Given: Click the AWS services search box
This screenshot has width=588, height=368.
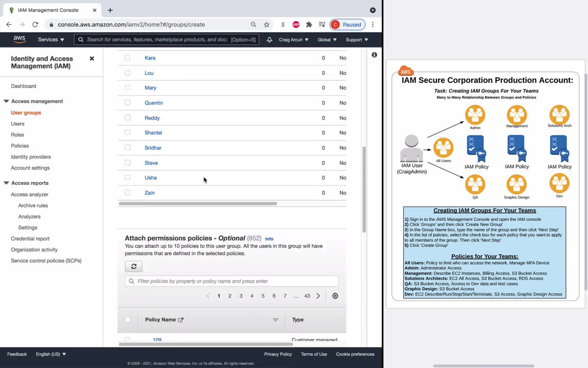Looking at the screenshot, I should [166, 39].
